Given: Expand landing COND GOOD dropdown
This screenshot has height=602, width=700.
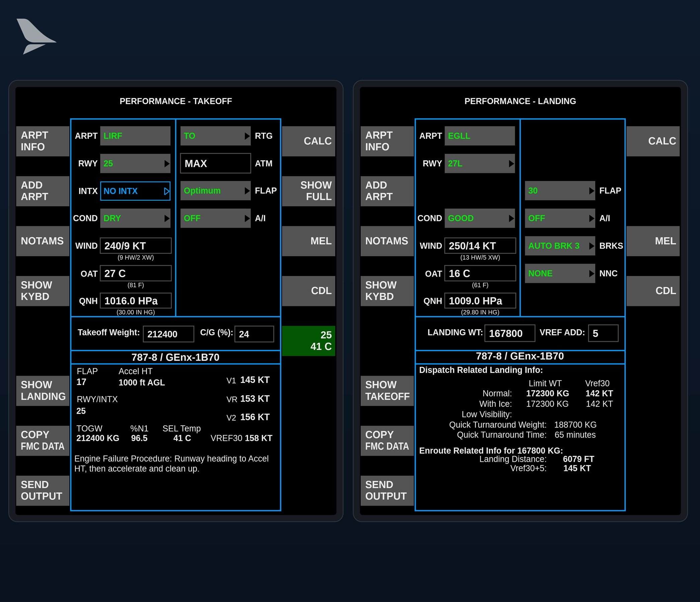Looking at the screenshot, I should click(x=480, y=218).
